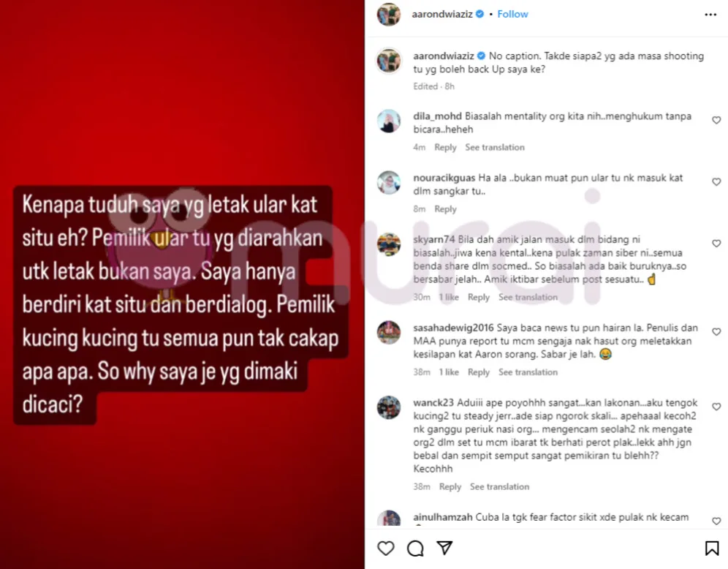The width and height of the screenshot is (728, 569).
Task: Open nouracikguas username profile
Action: pyautogui.click(x=444, y=178)
